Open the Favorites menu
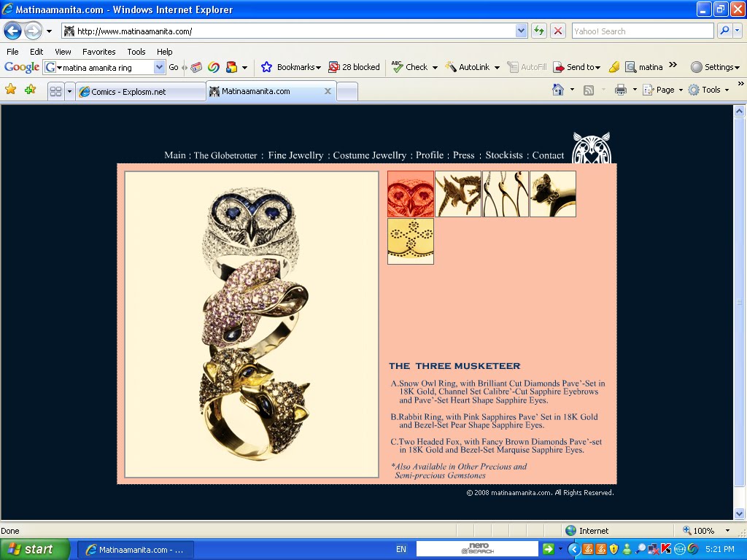Screen dimensions: 747x560 [x=98, y=52]
